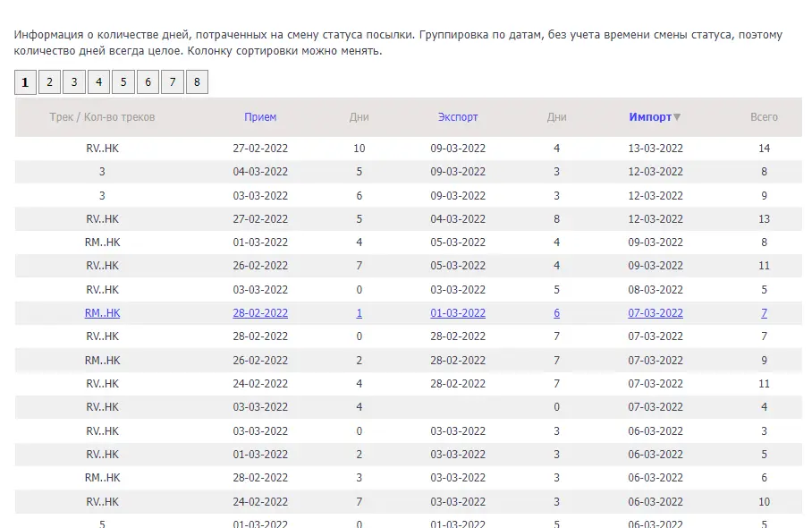Select total value 14
Image resolution: width=812 pixels, height=528 pixels.
(x=765, y=149)
